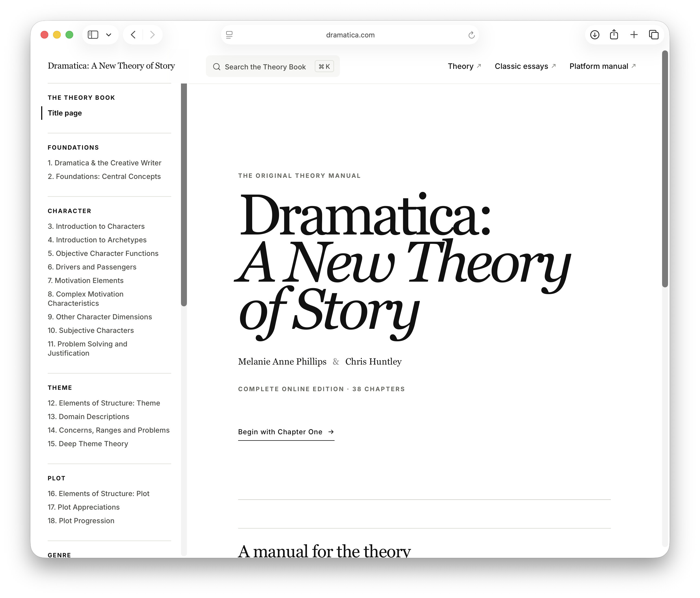Click the FOUNDATIONS section heading

73,147
